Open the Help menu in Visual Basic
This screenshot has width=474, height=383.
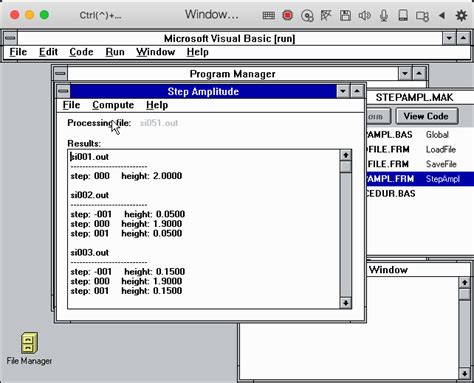[198, 52]
